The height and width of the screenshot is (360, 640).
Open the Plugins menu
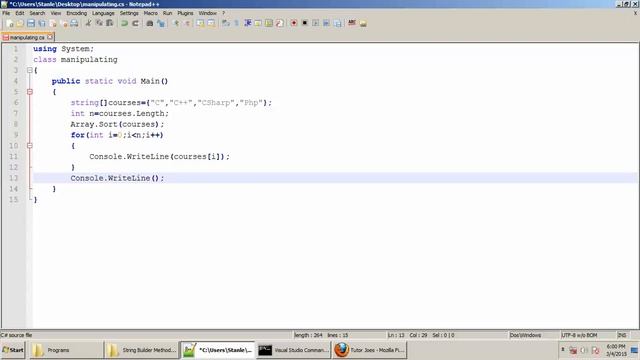pos(185,13)
